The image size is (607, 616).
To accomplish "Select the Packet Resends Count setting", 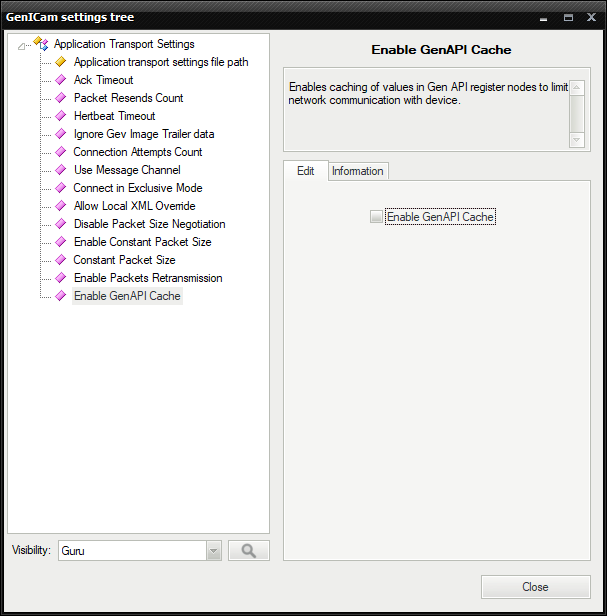I will point(128,98).
